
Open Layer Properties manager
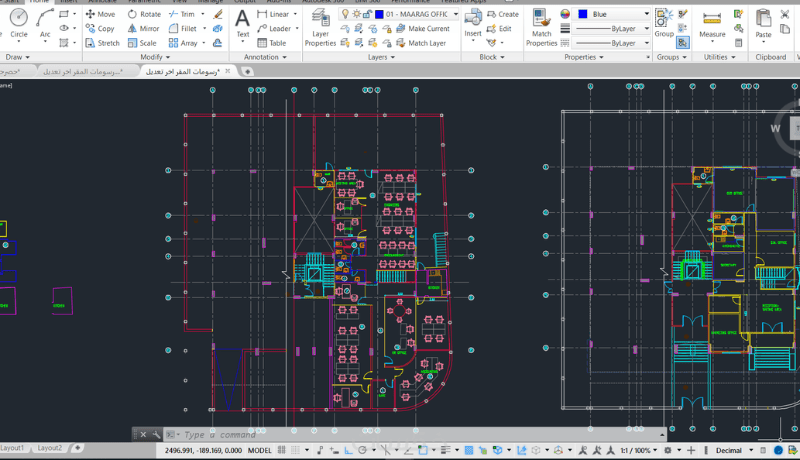pos(320,28)
